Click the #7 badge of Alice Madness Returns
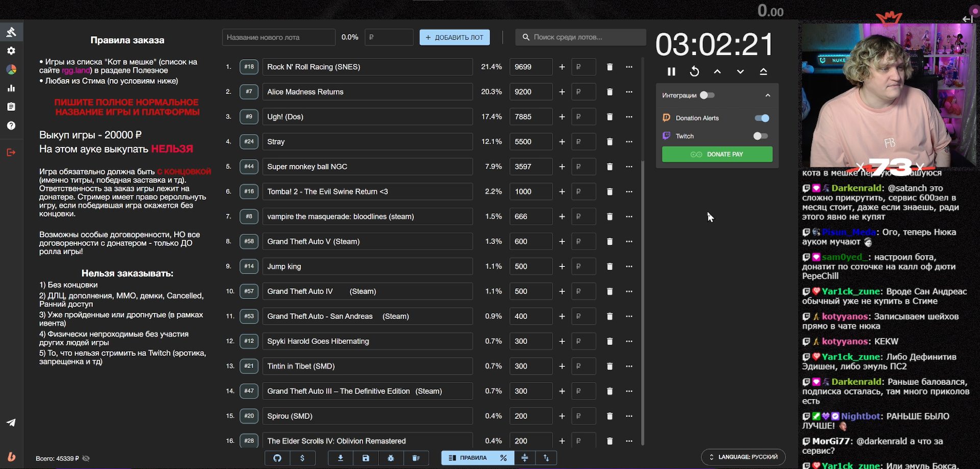980x469 pixels. pyautogui.click(x=249, y=92)
